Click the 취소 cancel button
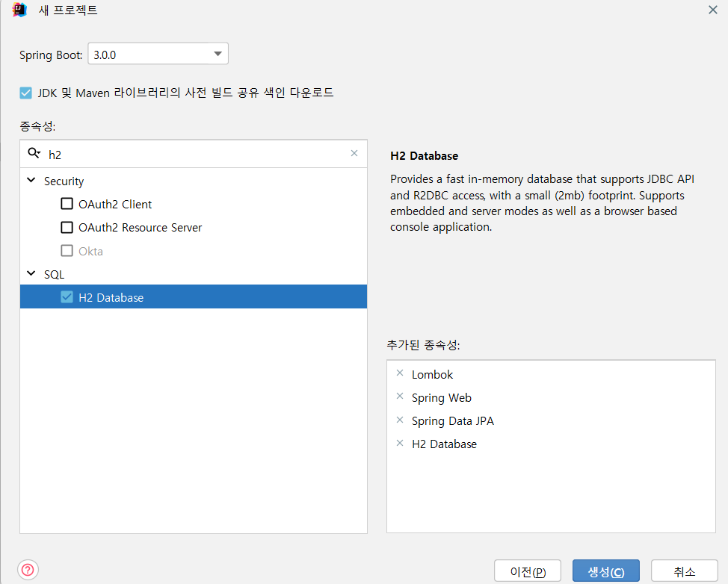 tap(685, 571)
